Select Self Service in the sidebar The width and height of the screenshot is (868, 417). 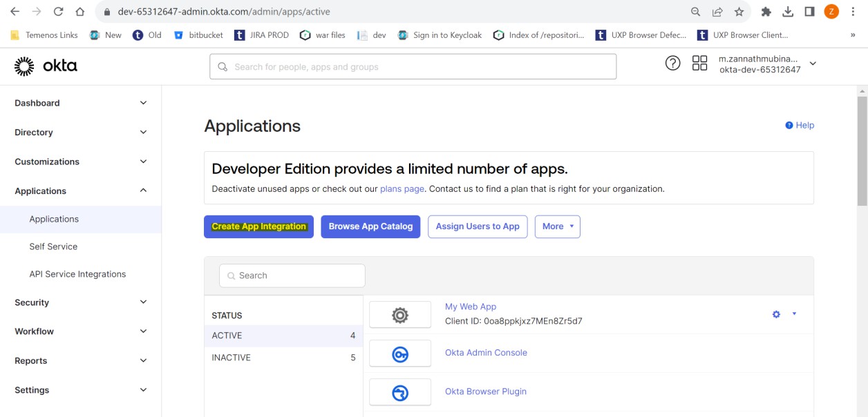tap(53, 246)
